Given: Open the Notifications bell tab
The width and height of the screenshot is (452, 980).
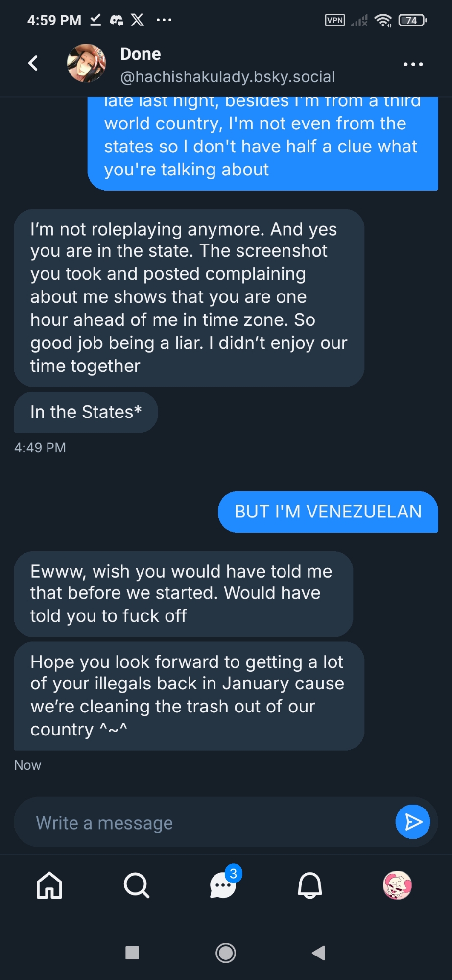Looking at the screenshot, I should pyautogui.click(x=310, y=885).
